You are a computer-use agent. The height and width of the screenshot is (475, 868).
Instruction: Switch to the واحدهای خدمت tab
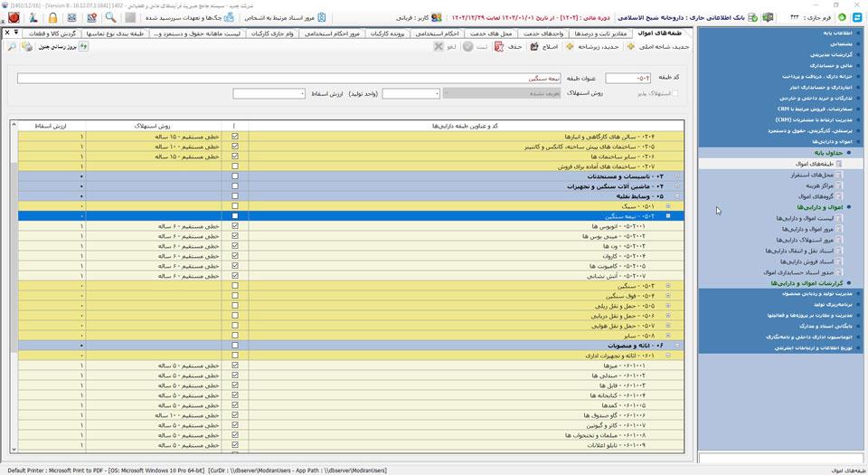[543, 33]
